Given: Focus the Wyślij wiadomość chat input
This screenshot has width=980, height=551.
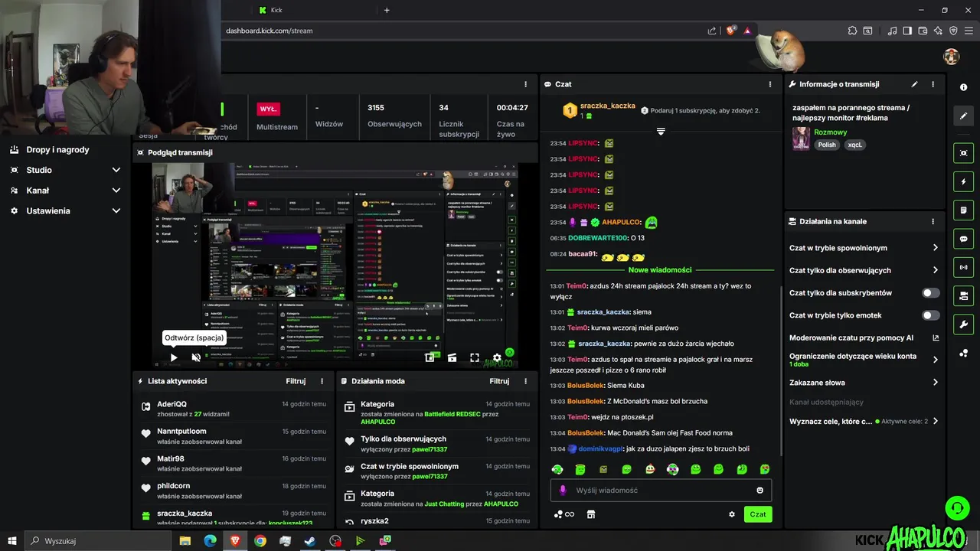Looking at the screenshot, I should 661,491.
